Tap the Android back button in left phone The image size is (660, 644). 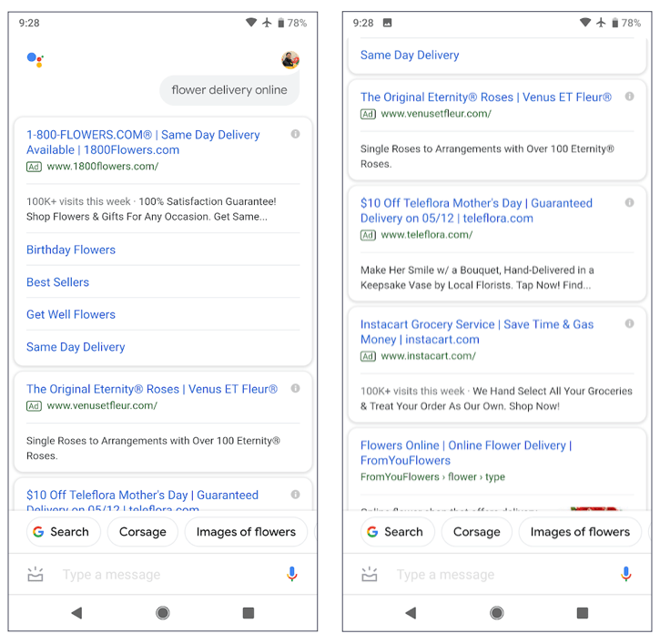point(76,613)
